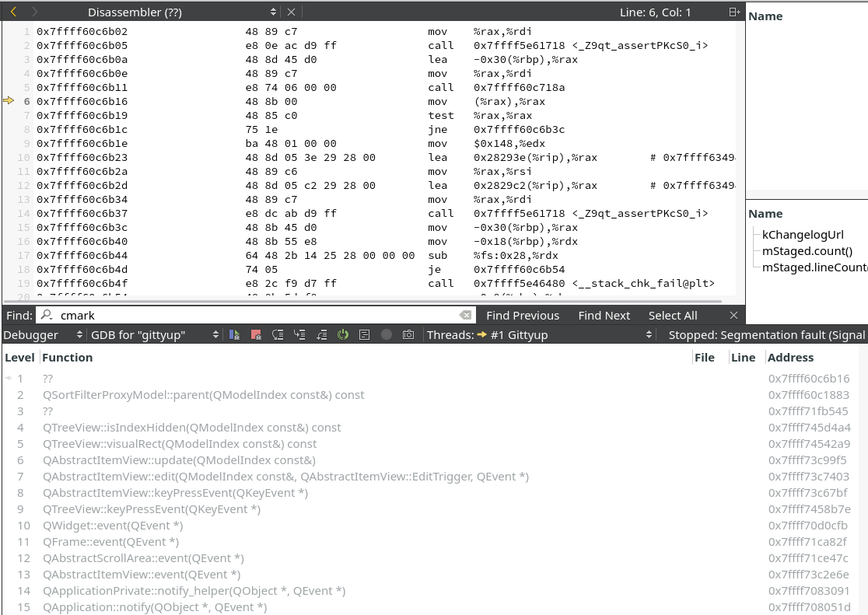Click the Line: 6, Col: 1 indicator

tap(655, 12)
